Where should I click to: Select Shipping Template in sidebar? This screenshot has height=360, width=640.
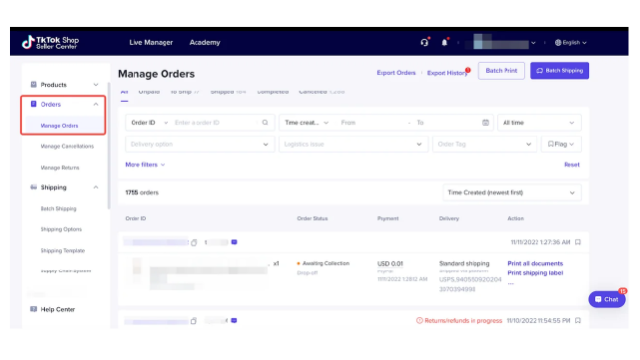63,251
